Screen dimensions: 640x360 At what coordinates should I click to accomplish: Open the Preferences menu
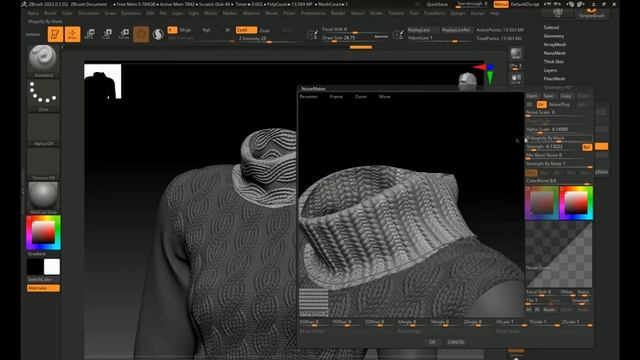tap(313, 13)
